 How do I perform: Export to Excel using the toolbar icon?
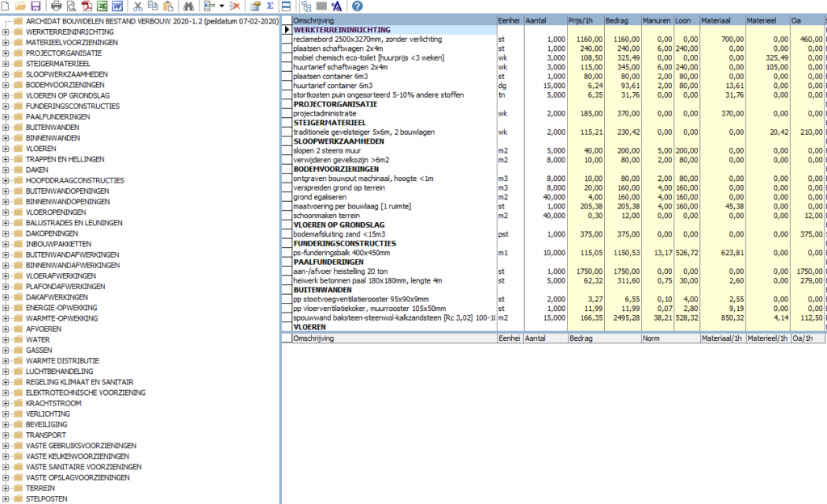point(102,6)
